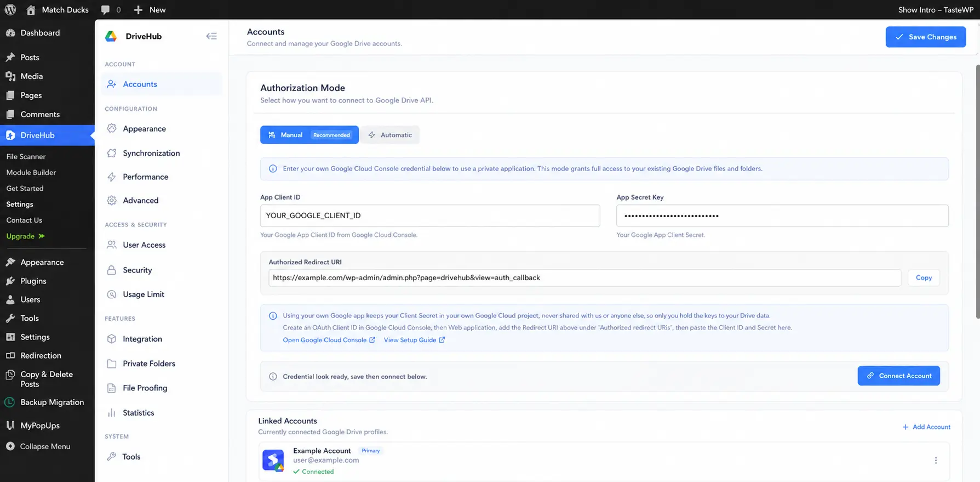Open the Get Started submenu

[25, 188]
